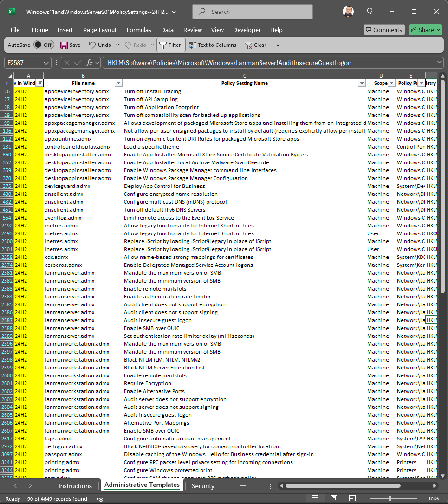Open Scope column filter dropdown
The image size is (448, 504).
point(391,83)
